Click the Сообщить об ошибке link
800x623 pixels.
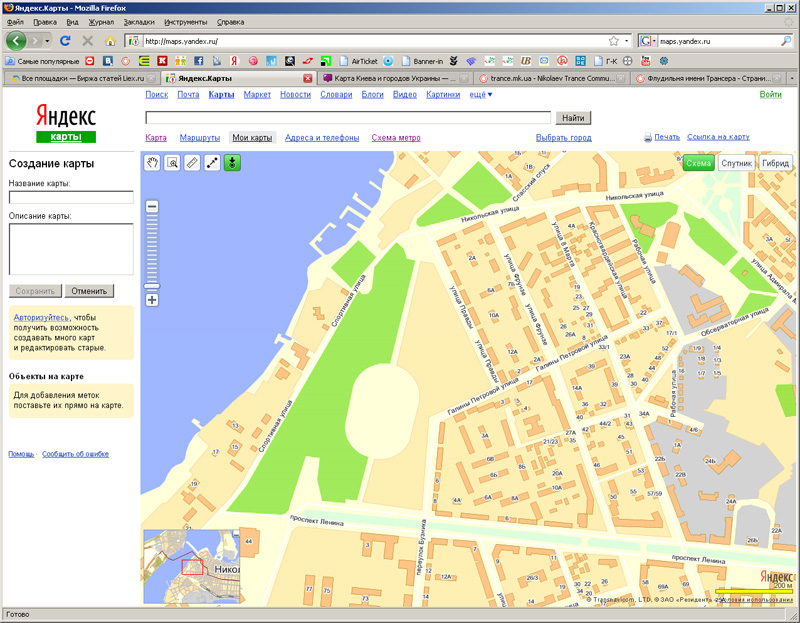tap(75, 454)
